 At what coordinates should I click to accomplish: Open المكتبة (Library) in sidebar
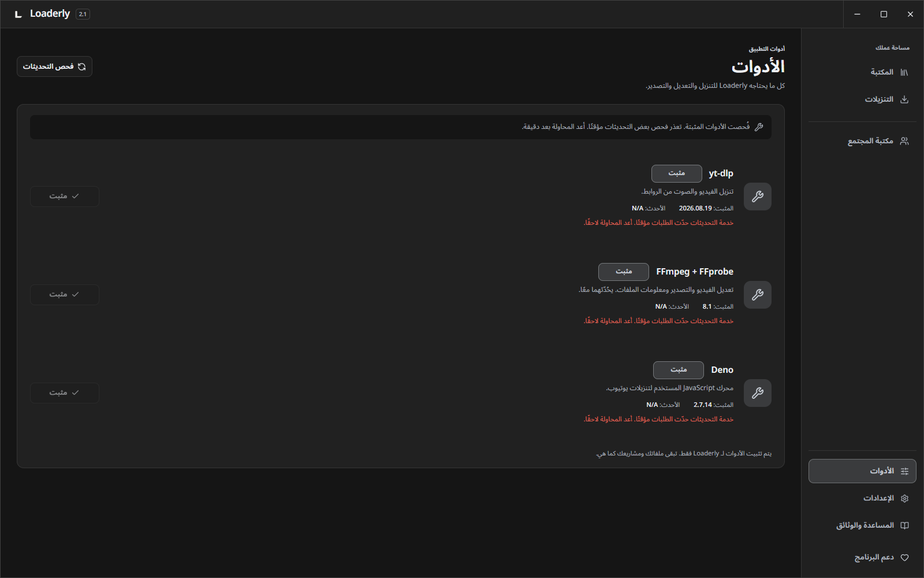pyautogui.click(x=862, y=72)
